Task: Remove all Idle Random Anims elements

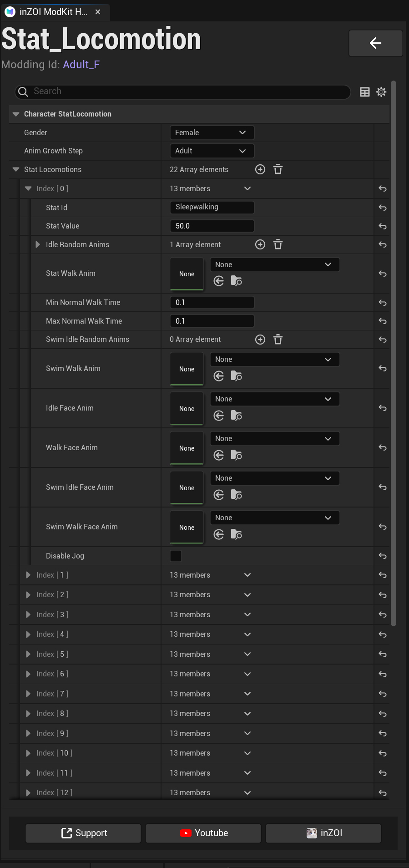Action: [x=278, y=244]
